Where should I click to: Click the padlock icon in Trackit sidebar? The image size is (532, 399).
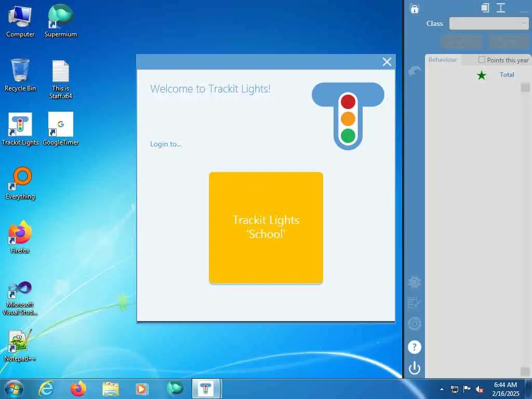coord(415,8)
